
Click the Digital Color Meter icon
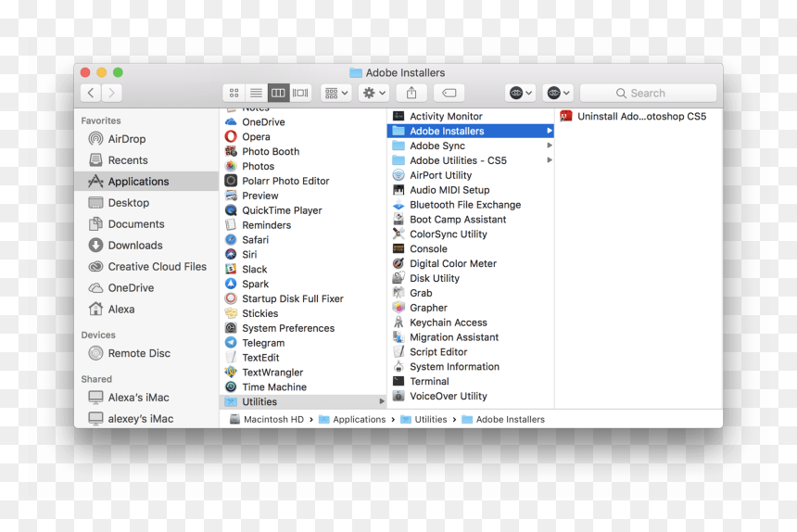coord(398,264)
